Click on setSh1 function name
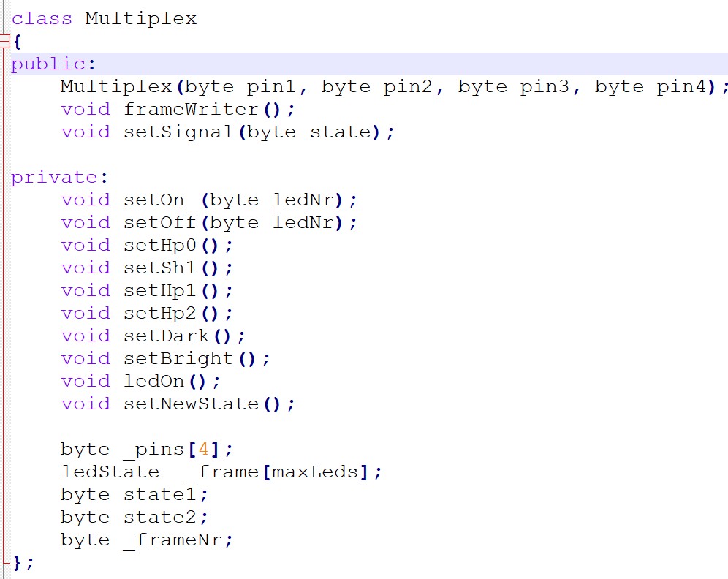Viewport: 728px width, 579px height. click(160, 268)
